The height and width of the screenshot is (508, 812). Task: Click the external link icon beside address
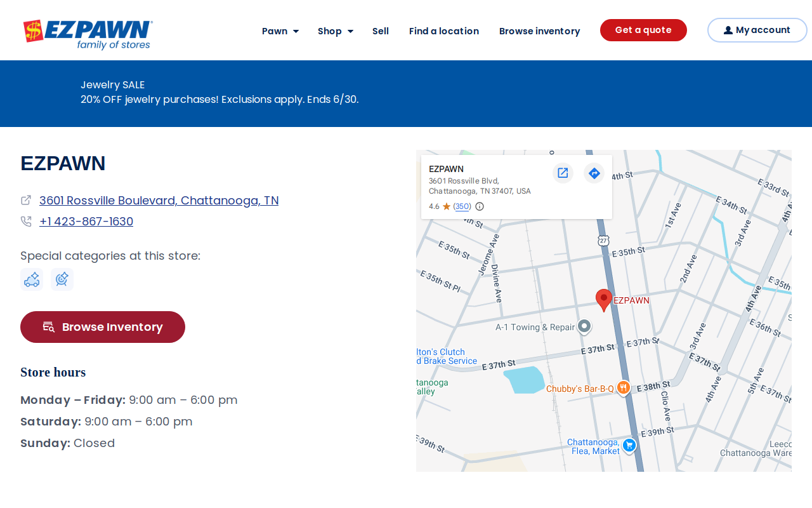point(26,200)
